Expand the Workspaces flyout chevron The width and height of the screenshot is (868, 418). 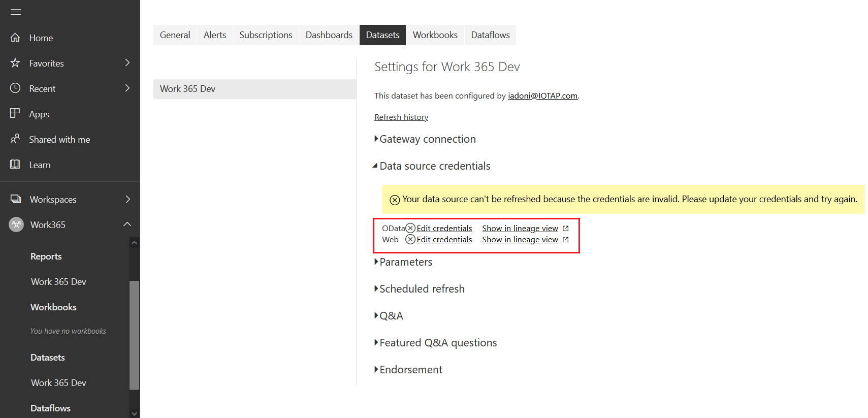[127, 199]
